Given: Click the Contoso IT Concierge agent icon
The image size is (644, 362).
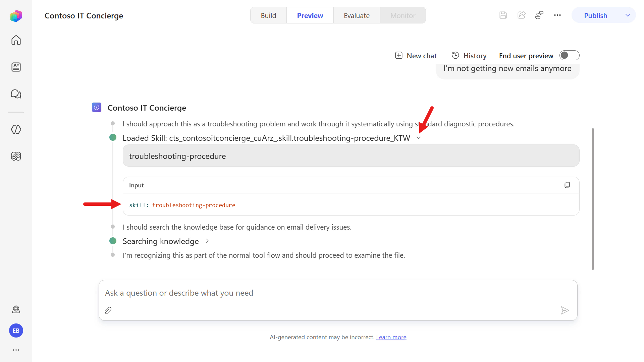Looking at the screenshot, I should click(97, 107).
